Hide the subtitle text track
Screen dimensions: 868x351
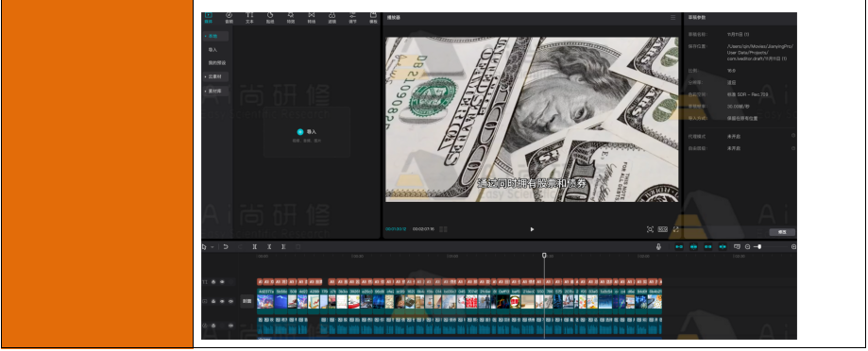coord(222,282)
